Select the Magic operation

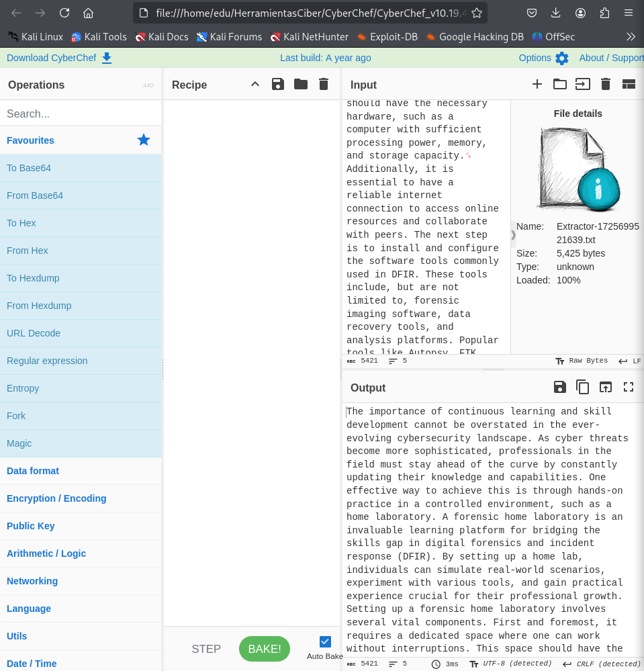click(x=81, y=443)
